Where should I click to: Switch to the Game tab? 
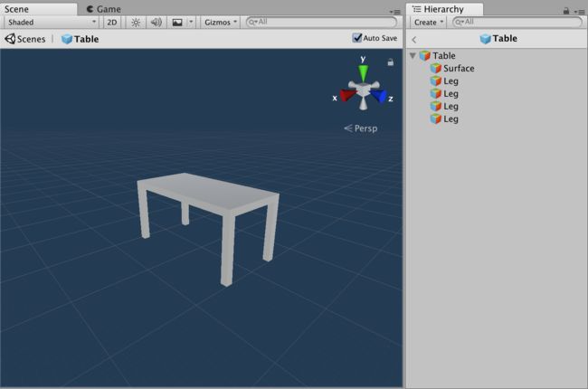pos(103,9)
